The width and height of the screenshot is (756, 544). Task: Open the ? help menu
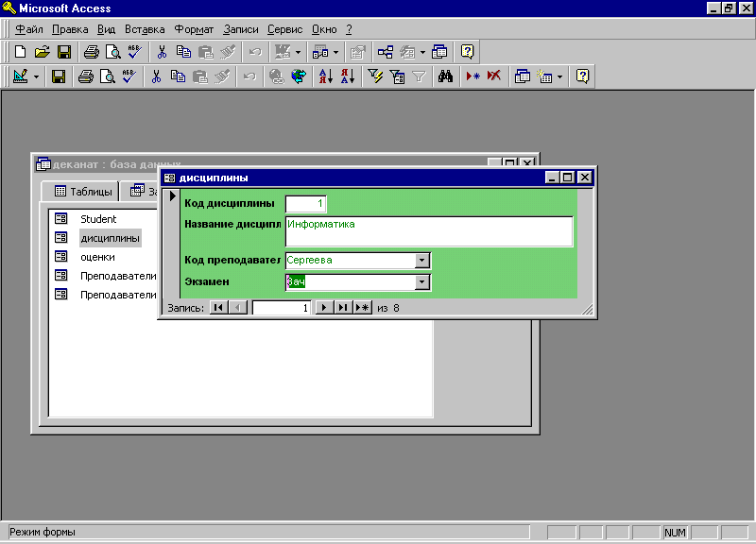[x=349, y=29]
